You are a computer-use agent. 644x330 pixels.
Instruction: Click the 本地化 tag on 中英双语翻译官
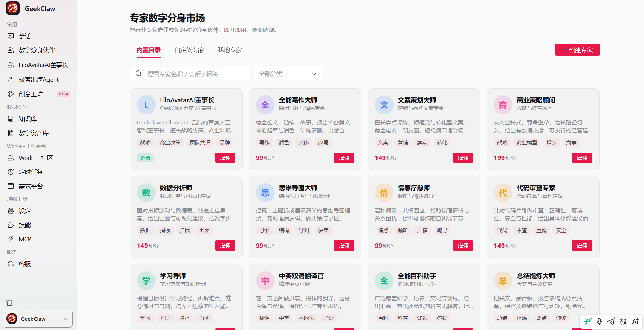click(x=306, y=318)
